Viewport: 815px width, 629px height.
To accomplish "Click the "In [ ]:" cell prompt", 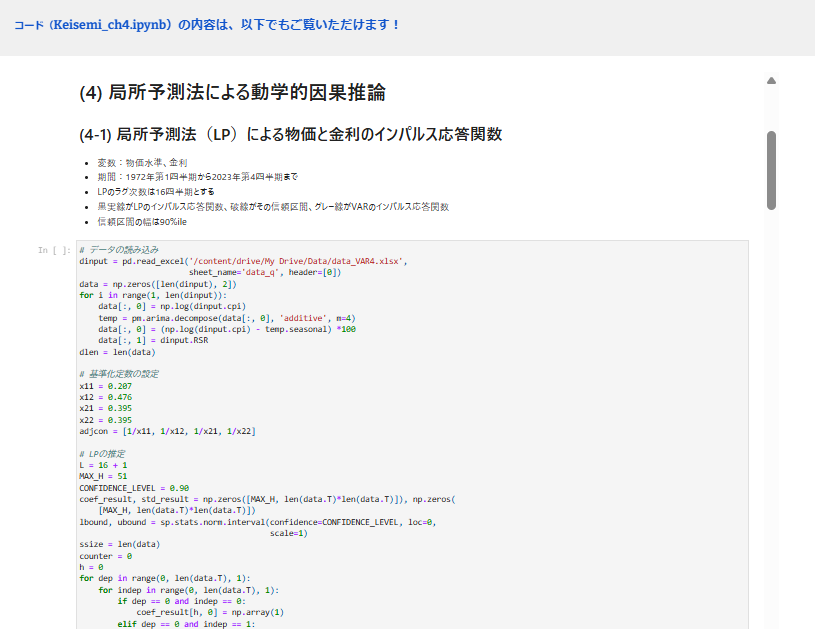I will (x=54, y=250).
